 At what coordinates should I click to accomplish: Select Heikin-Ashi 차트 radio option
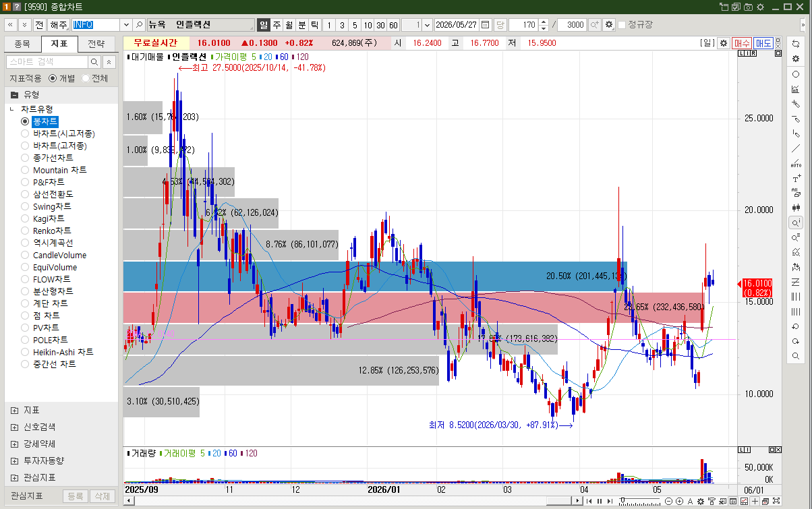(x=25, y=352)
